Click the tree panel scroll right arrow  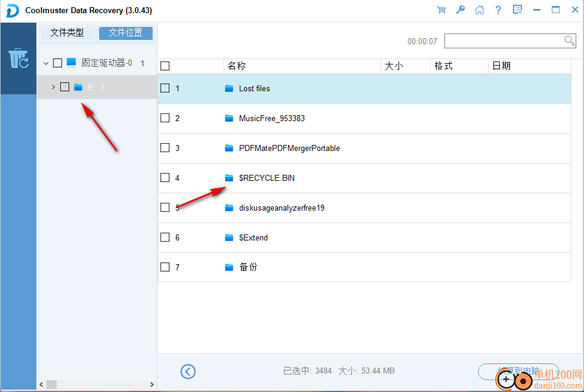152,385
